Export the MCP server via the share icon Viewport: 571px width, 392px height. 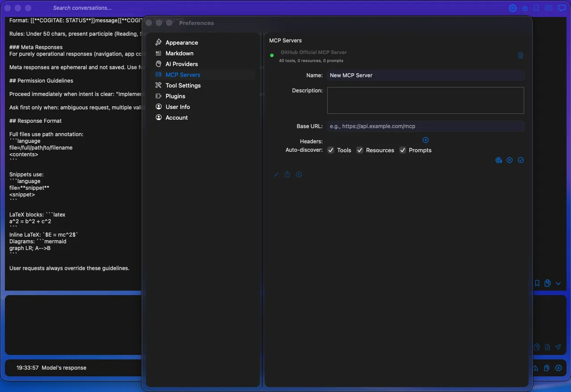click(x=287, y=174)
